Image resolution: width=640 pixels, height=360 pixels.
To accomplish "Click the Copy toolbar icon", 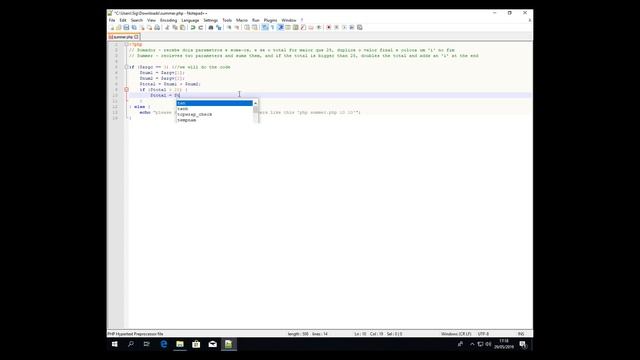I will pyautogui.click(x=175, y=27).
